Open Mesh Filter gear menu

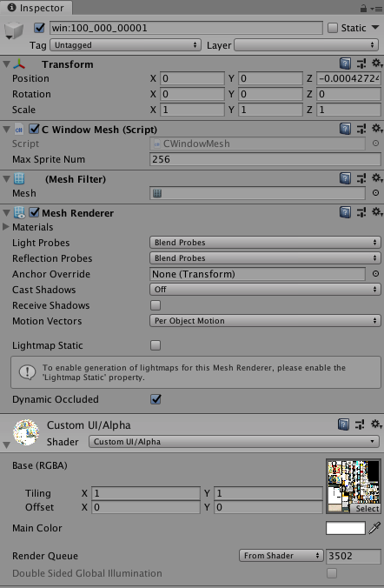coord(377,178)
